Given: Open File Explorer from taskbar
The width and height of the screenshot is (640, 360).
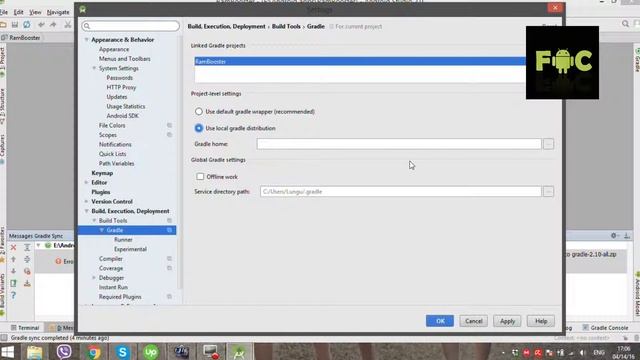Looking at the screenshot, I should pos(35,352).
